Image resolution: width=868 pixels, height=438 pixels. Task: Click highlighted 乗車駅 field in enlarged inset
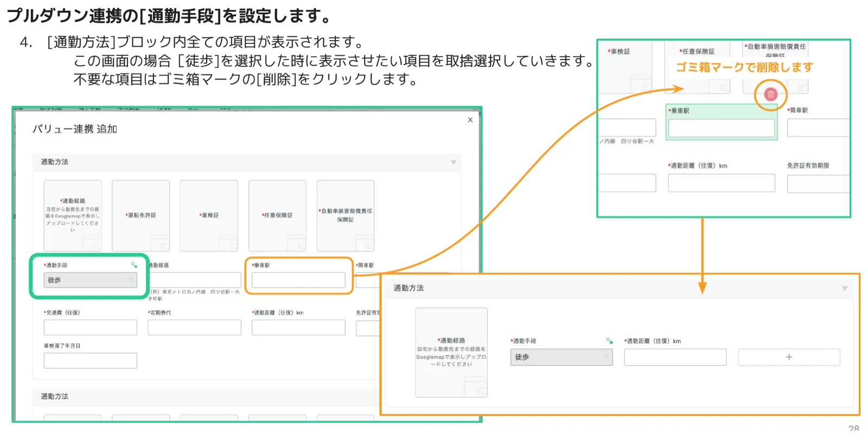point(722,128)
